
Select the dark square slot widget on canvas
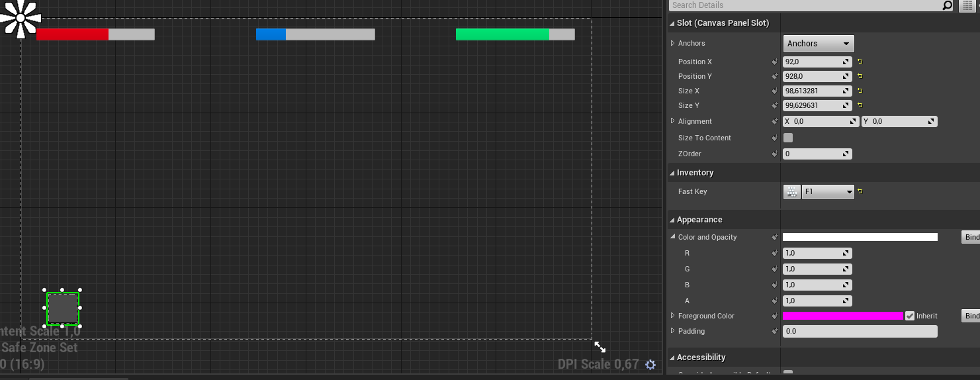tap(63, 309)
